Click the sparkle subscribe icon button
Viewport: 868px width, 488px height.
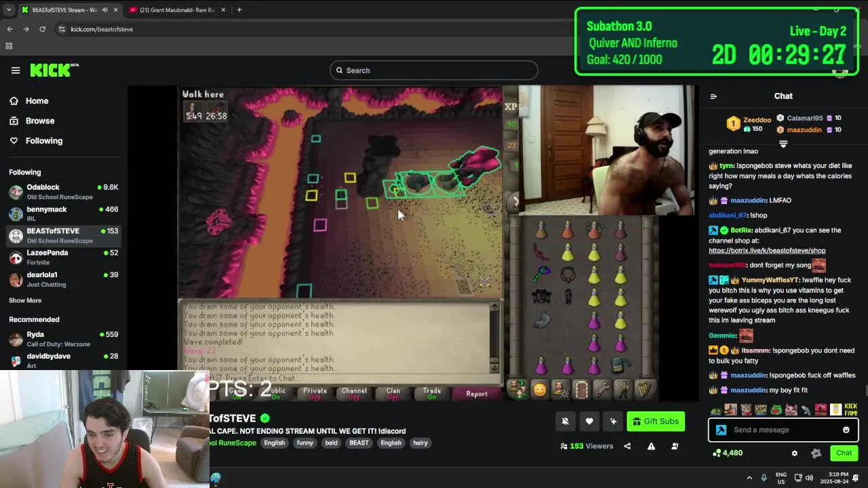613,422
